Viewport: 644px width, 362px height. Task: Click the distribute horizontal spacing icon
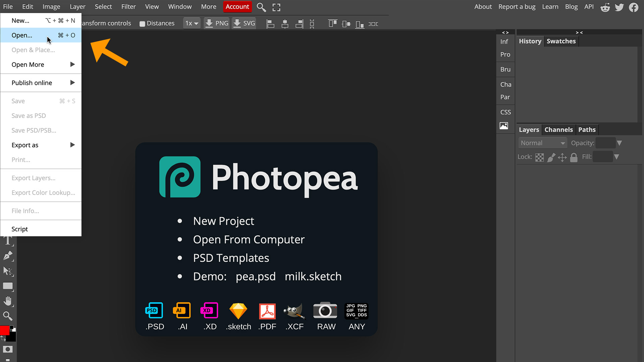pyautogui.click(x=373, y=24)
